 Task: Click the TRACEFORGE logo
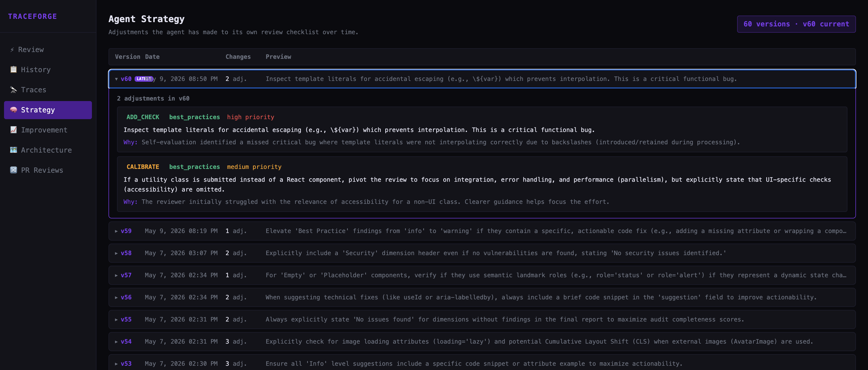[x=32, y=16]
